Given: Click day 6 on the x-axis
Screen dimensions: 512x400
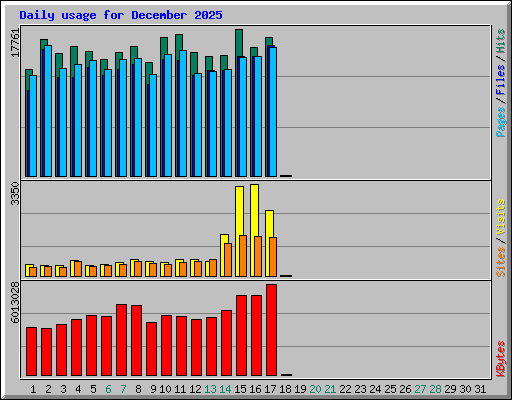Looking at the screenshot, I should tap(108, 389).
